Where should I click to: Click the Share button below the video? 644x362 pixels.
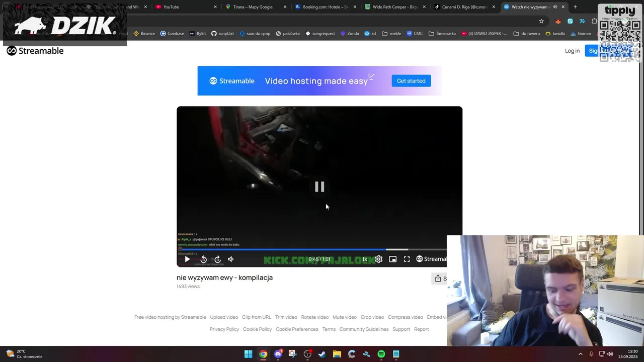[x=439, y=279]
